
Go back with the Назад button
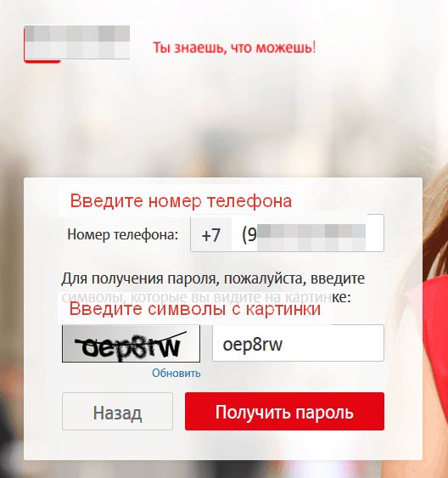[x=117, y=411]
